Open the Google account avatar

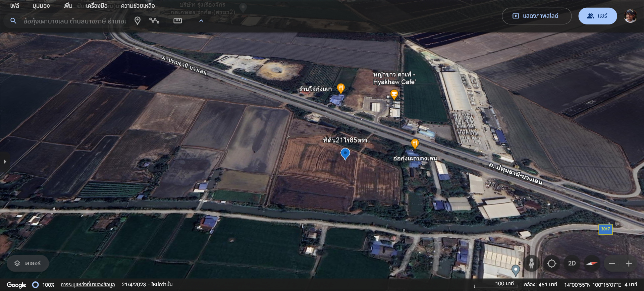(630, 16)
